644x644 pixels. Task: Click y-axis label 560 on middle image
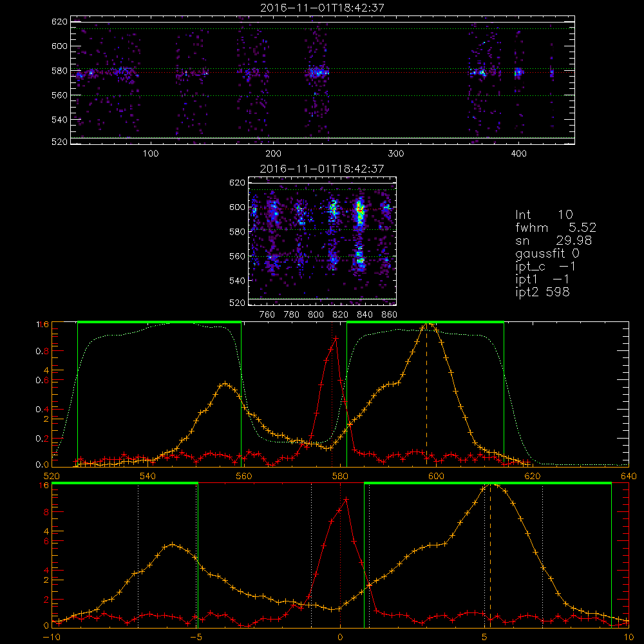pyautogui.click(x=238, y=256)
